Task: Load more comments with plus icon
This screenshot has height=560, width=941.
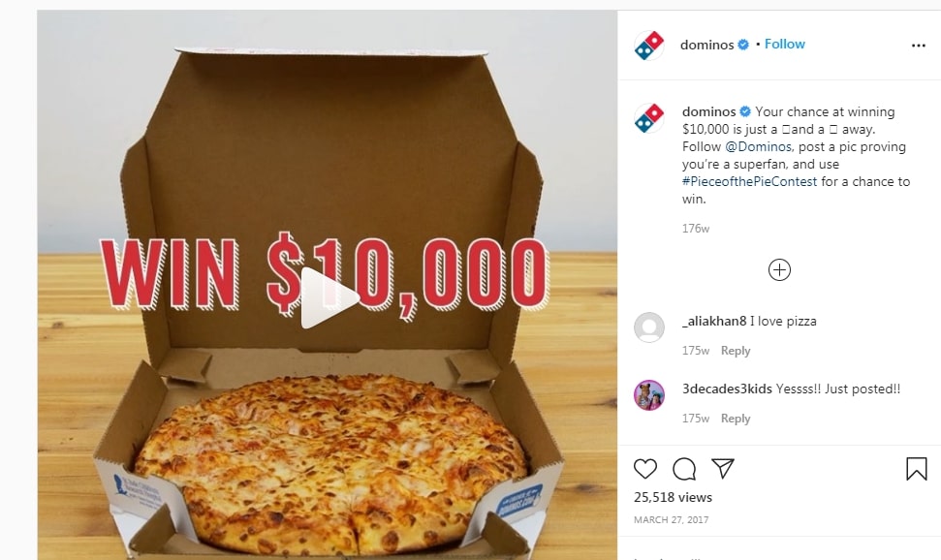Action: click(779, 269)
